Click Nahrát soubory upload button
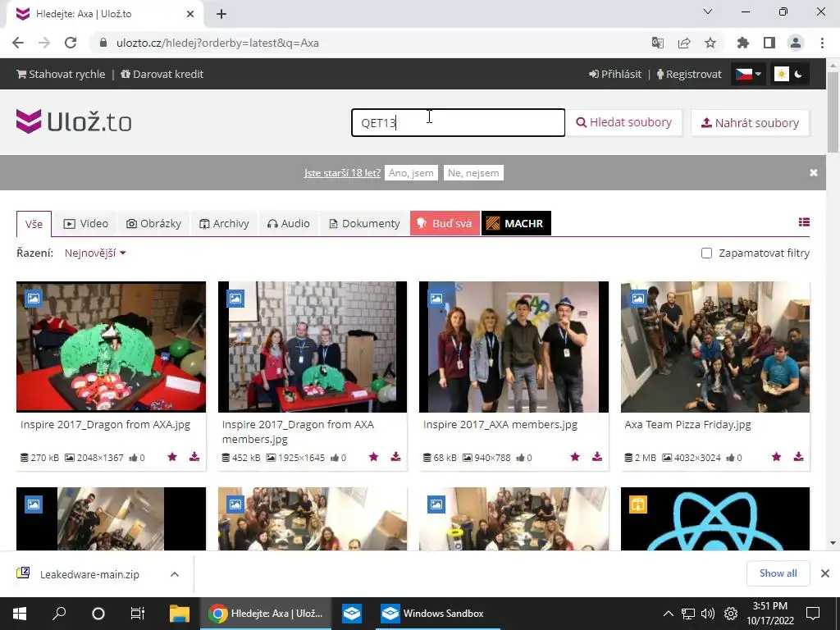Image resolution: width=840 pixels, height=630 pixels. [x=750, y=123]
